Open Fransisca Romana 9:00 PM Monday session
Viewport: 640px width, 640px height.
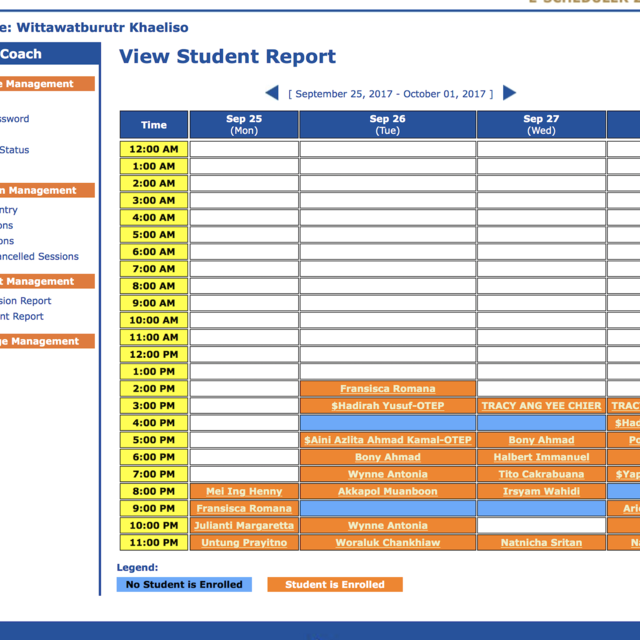coord(244,509)
